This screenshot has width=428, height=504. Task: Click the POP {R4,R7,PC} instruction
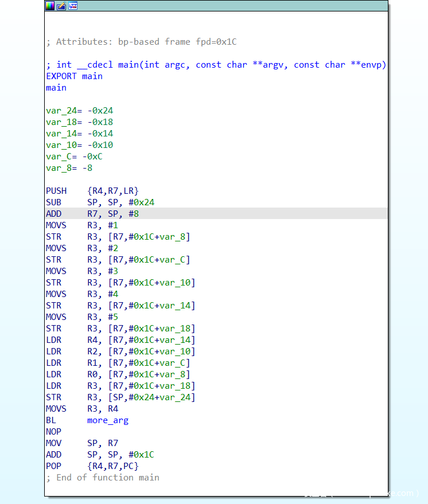coord(92,466)
